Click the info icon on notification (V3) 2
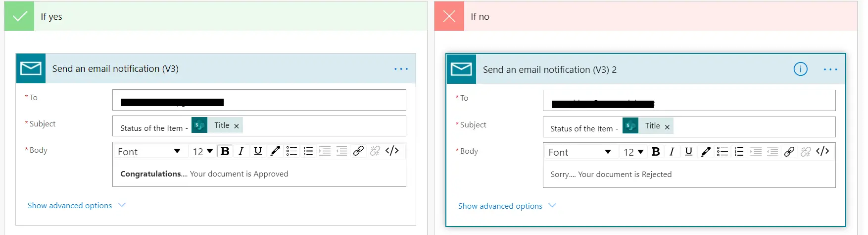 (x=800, y=69)
